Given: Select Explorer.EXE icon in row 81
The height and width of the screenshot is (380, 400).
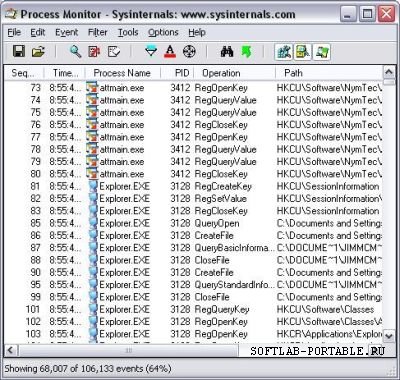Looking at the screenshot, I should tap(93, 186).
